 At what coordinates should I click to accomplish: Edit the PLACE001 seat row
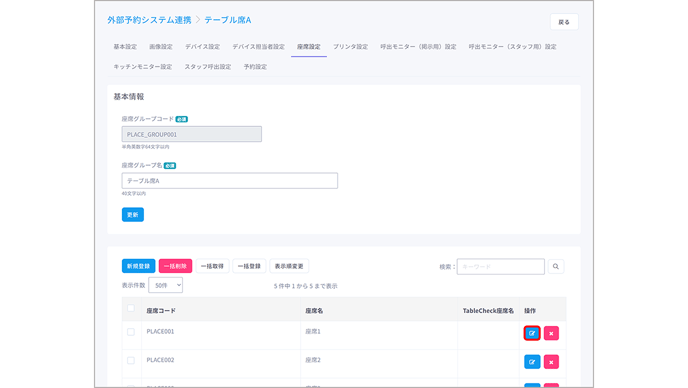(532, 333)
